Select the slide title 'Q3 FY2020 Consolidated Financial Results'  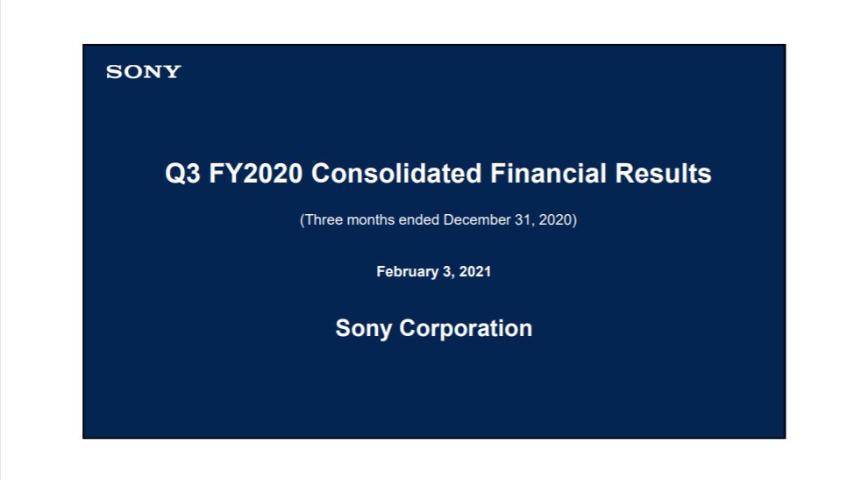(438, 174)
